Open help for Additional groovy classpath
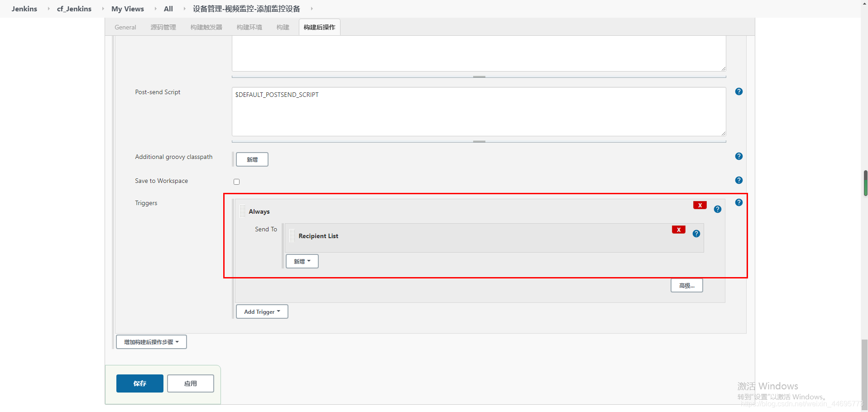Image resolution: width=868 pixels, height=412 pixels. point(739,156)
